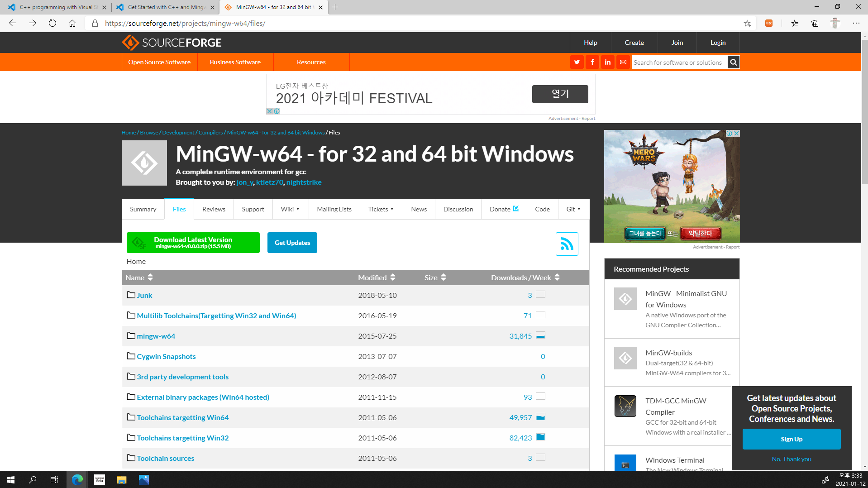Click the downloads chart icon for Toolchains targetting Win32
Image resolution: width=868 pixels, height=488 pixels.
coord(540,437)
